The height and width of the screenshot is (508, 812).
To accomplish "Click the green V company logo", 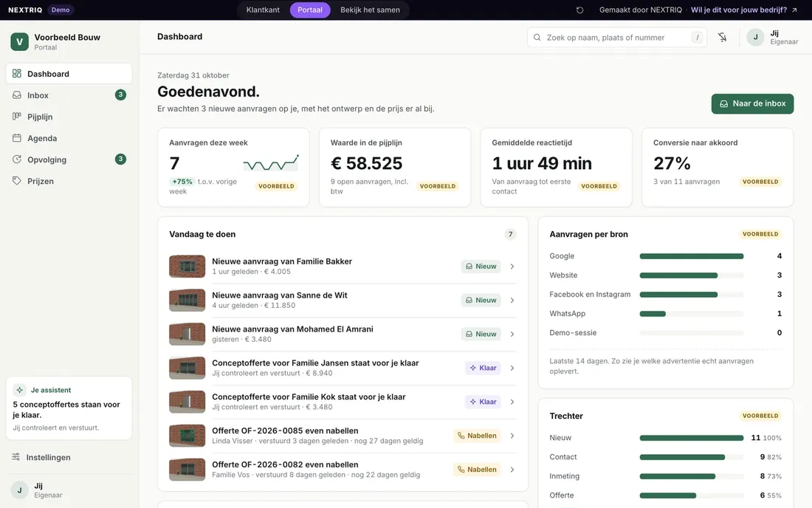I will tap(20, 42).
